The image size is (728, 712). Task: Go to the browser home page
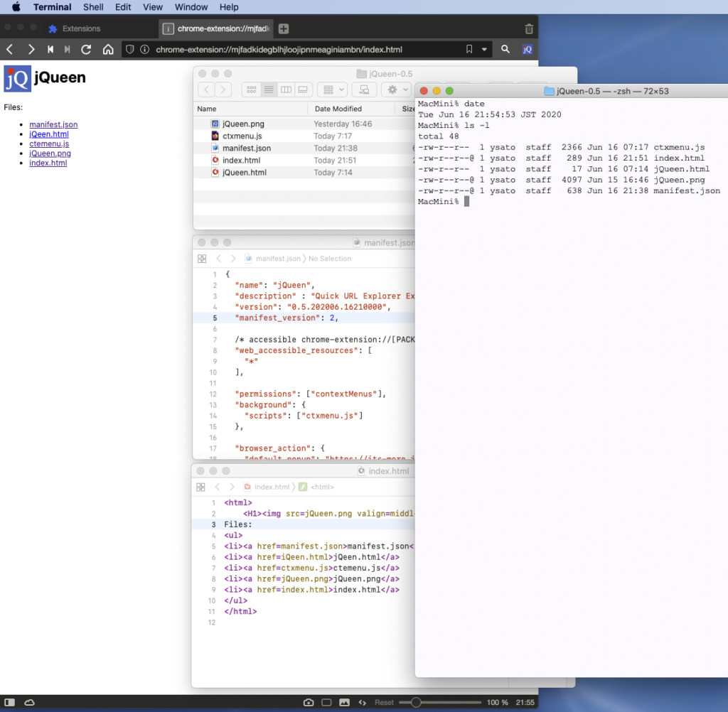pyautogui.click(x=108, y=49)
